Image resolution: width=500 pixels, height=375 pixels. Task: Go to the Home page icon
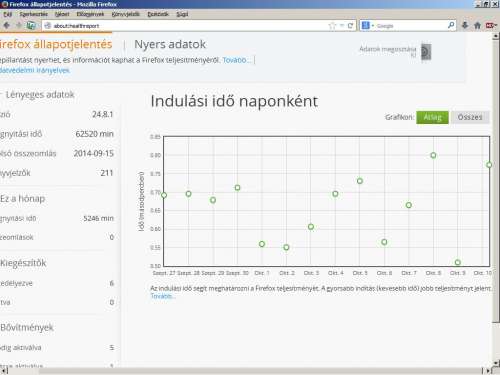point(477,25)
